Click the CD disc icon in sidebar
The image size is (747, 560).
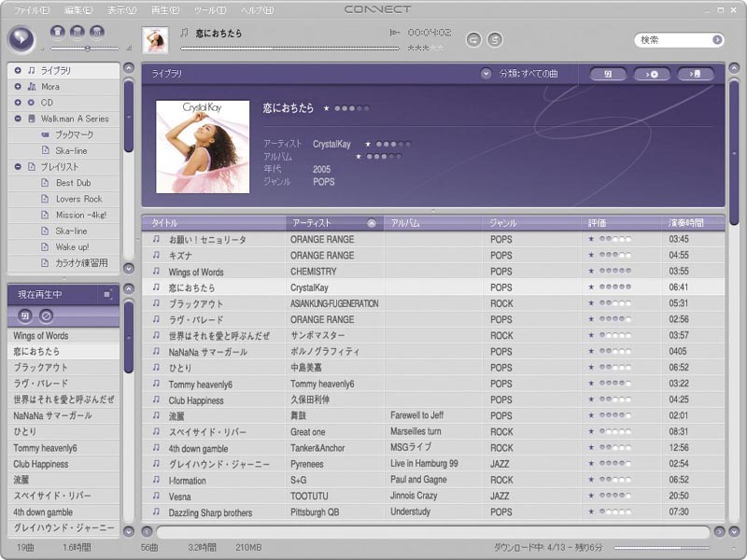[x=32, y=103]
